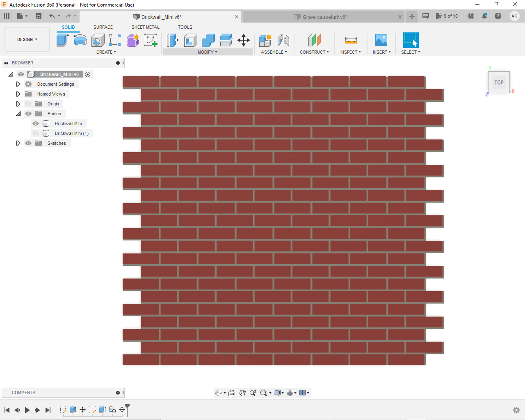The width and height of the screenshot is (525, 420).
Task: Open the Job Status clock icon
Action: 471,16
